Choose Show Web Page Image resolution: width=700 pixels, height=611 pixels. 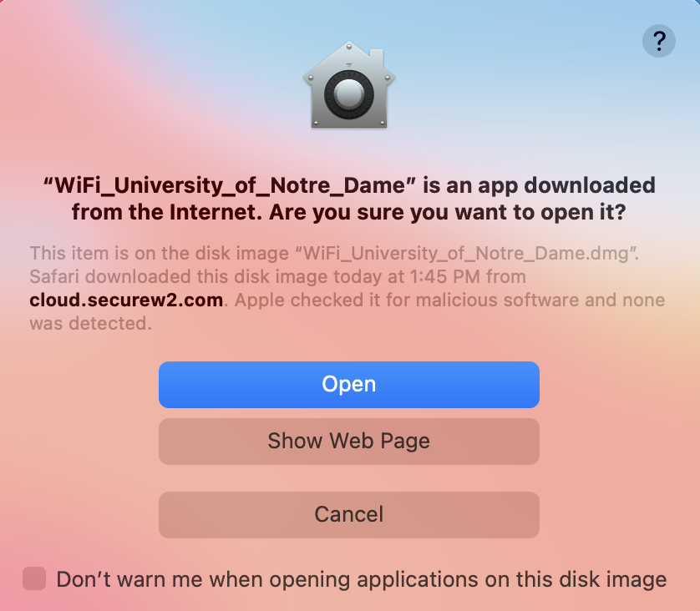coord(349,441)
